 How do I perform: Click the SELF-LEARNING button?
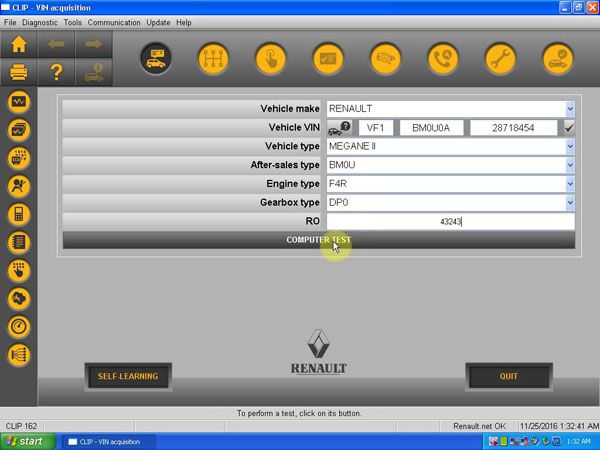click(128, 377)
